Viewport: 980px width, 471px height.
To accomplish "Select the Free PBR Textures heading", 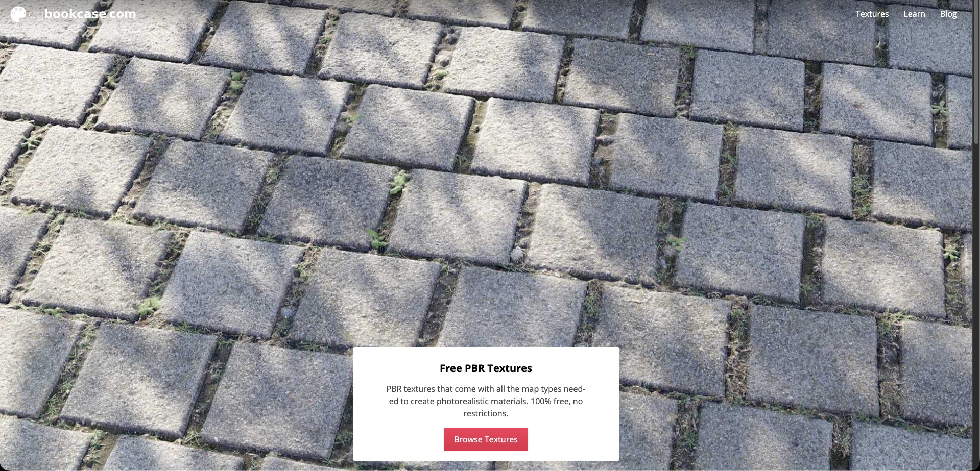I will tap(486, 368).
